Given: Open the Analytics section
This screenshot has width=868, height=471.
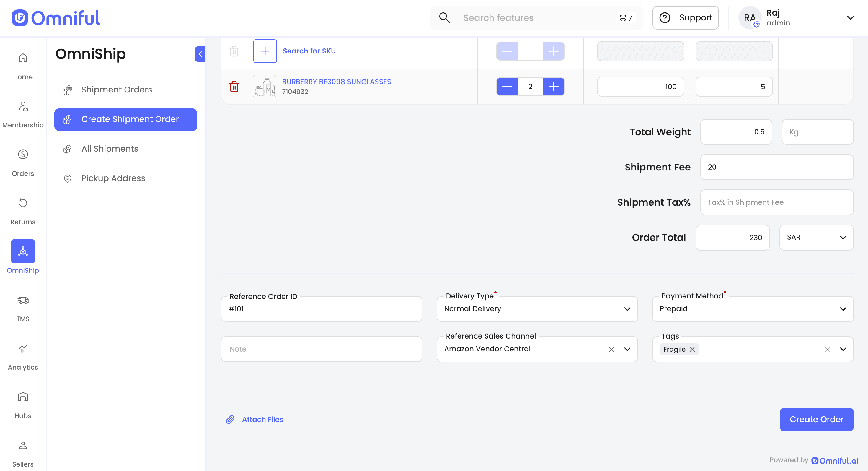Looking at the screenshot, I should pyautogui.click(x=23, y=357).
